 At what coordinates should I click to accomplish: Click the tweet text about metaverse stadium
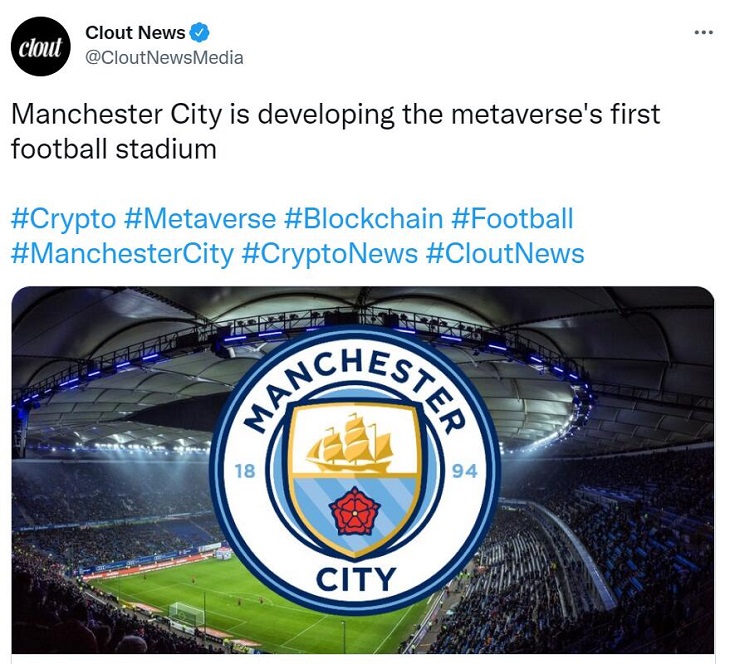[x=335, y=131]
